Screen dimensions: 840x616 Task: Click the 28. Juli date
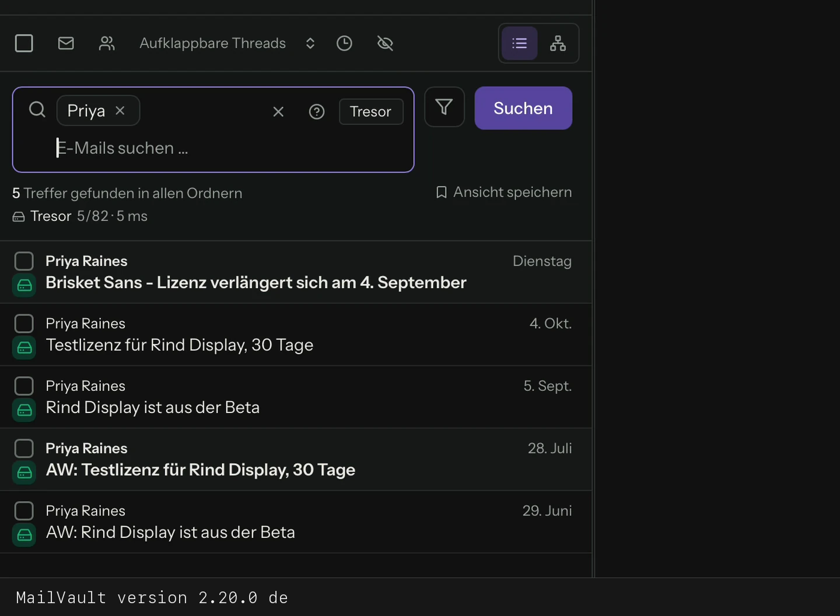tap(549, 448)
